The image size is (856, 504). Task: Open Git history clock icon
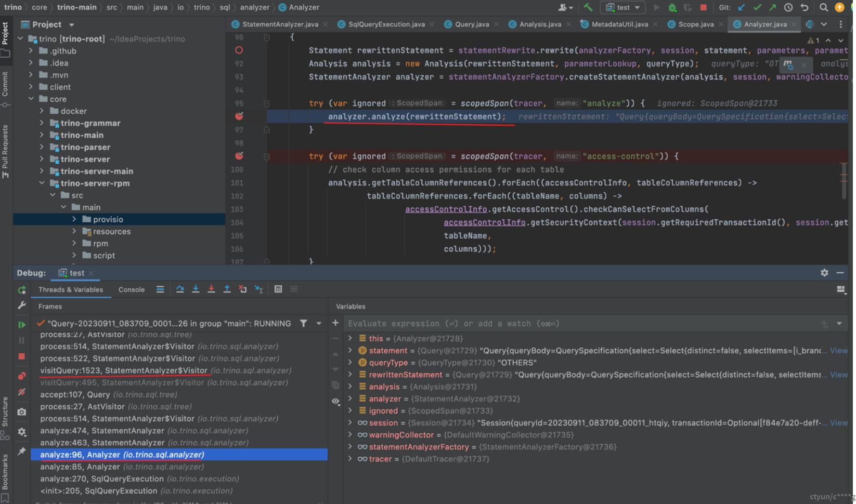tap(788, 7)
